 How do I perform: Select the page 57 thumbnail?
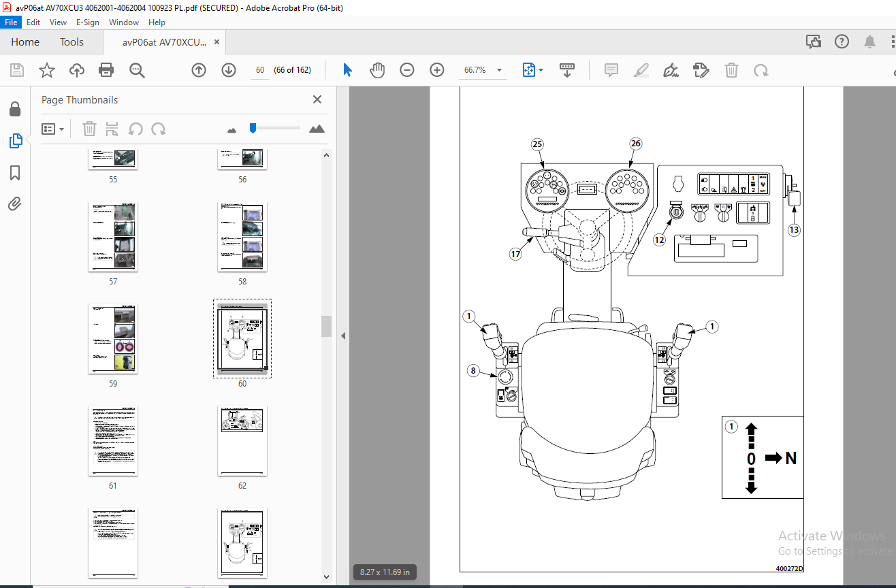113,236
